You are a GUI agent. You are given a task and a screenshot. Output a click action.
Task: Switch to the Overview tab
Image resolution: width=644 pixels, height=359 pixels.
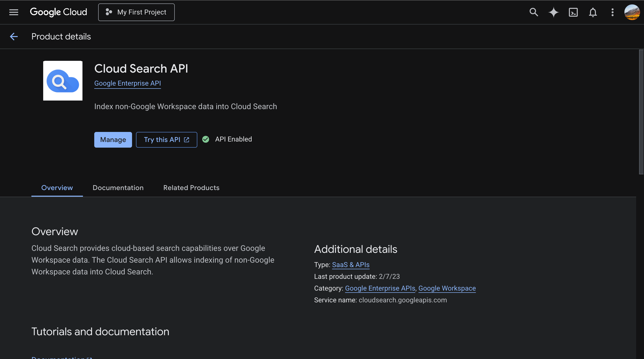[57, 188]
